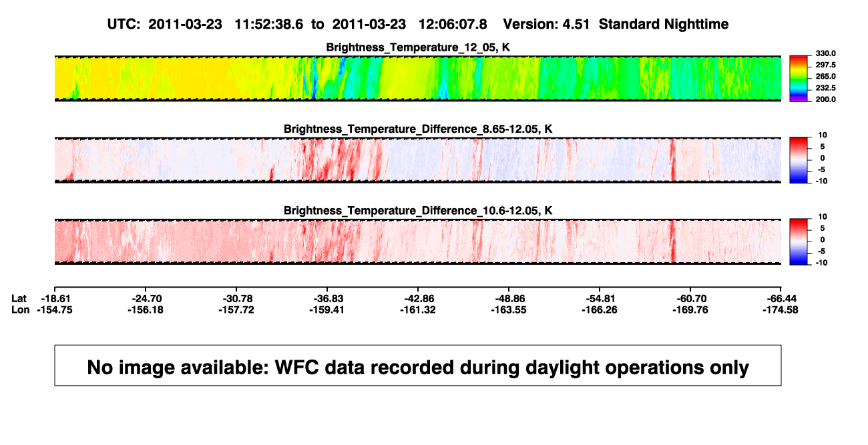The image size is (868, 445).
Task: Click the Brightness_Temperature_Difference_8.65-12.05 image strip
Action: pos(417,160)
